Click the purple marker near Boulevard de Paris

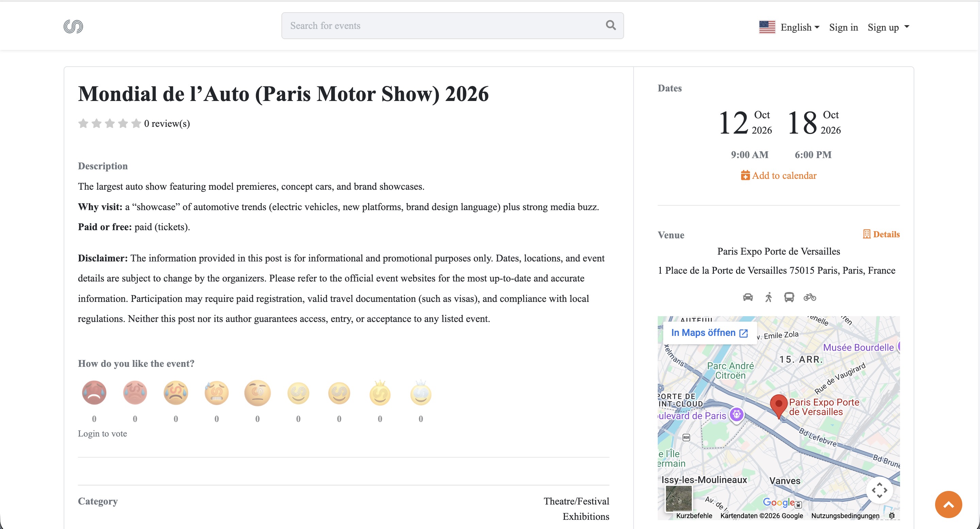coord(736,414)
